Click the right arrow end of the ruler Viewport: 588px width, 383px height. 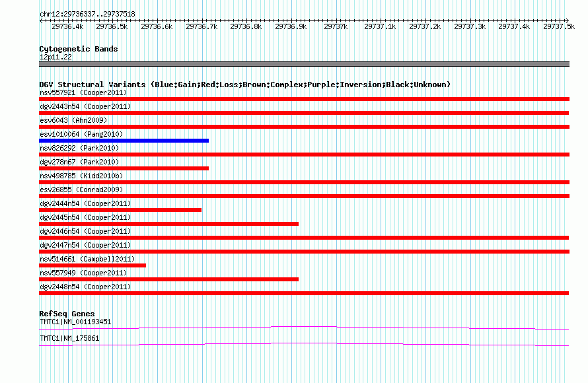[x=567, y=21]
